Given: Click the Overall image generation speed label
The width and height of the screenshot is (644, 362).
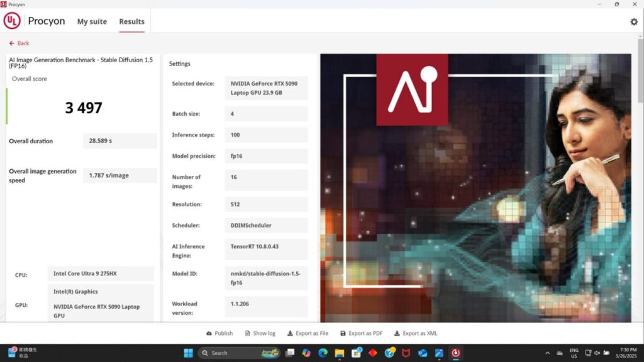Looking at the screenshot, I should tap(43, 176).
